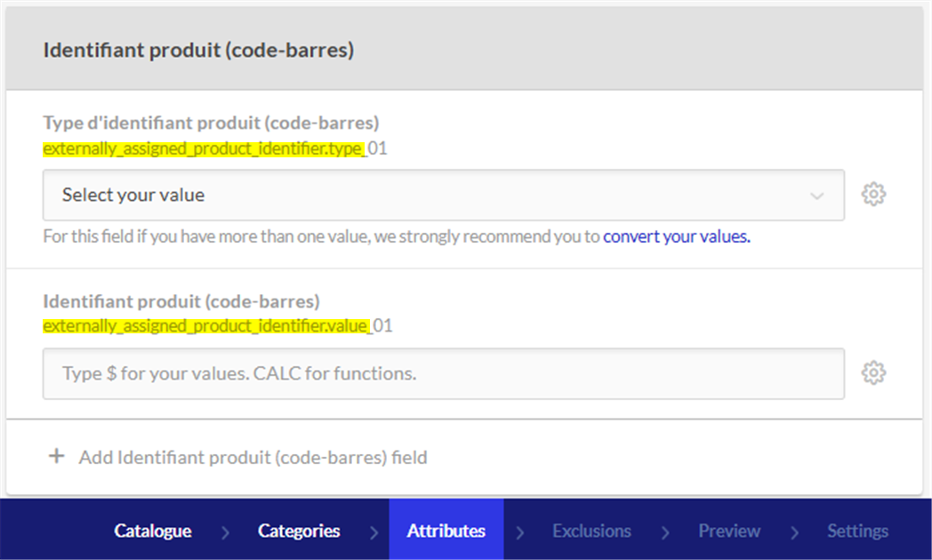Focus the "Type $ for your values" input
The width and height of the screenshot is (932, 560).
coord(443,373)
